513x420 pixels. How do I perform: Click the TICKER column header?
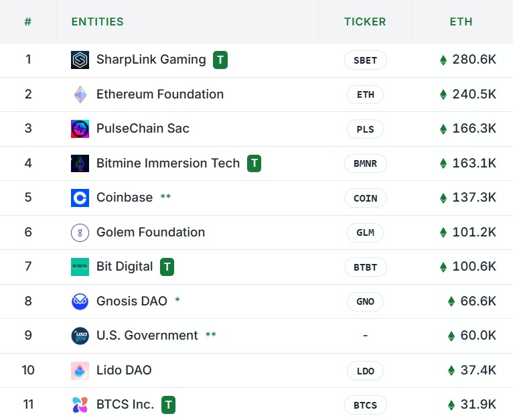pos(365,21)
